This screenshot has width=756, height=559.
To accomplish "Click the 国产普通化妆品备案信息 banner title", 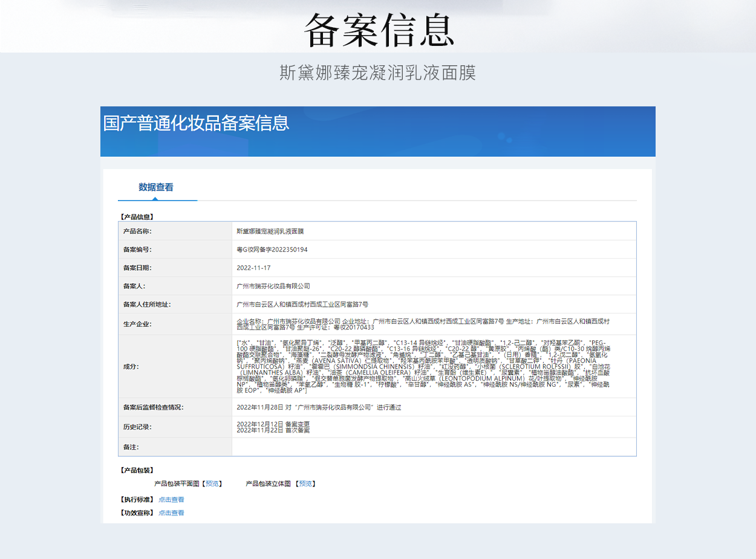I will point(196,123).
